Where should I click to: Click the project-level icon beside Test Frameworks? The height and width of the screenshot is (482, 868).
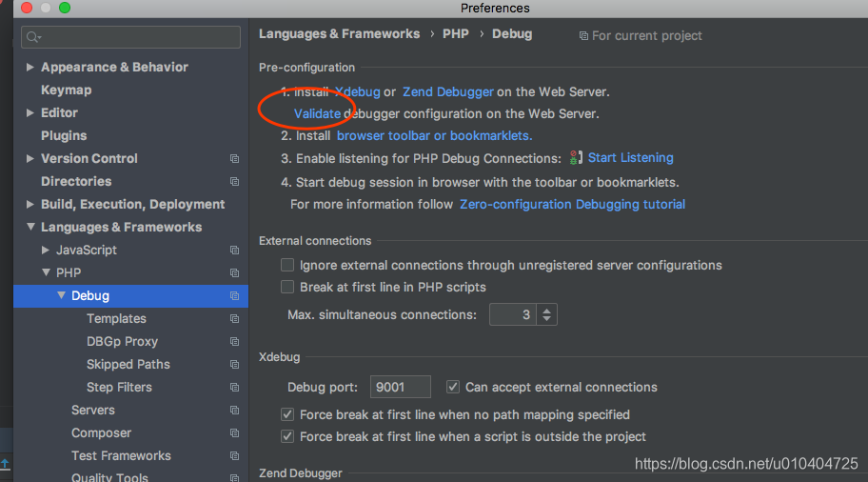tap(235, 456)
